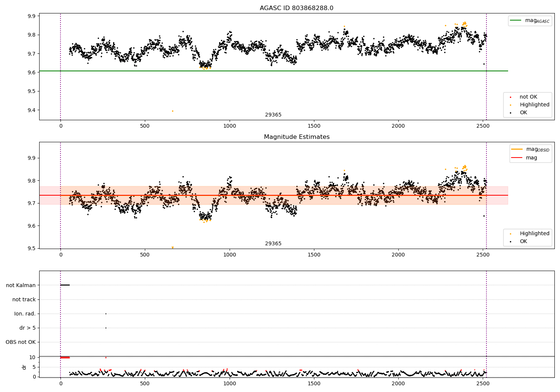The image size is (560, 392).
Task: Click the 'not track' axis label
Action: point(24,300)
